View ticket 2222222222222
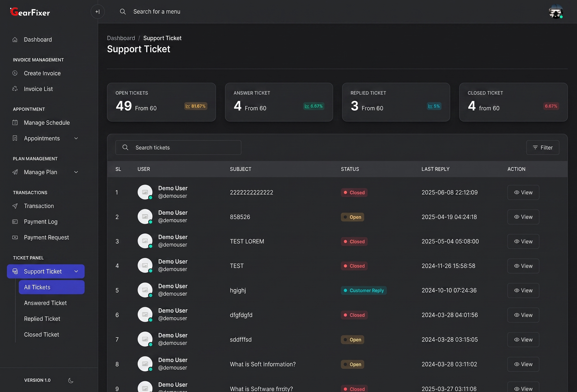Screen dimensions: 577x392 [523, 192]
